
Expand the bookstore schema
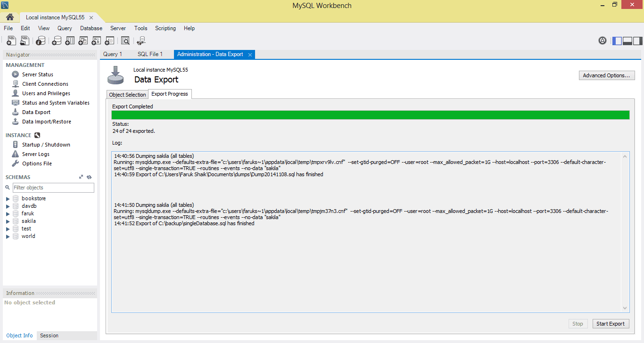coord(8,199)
